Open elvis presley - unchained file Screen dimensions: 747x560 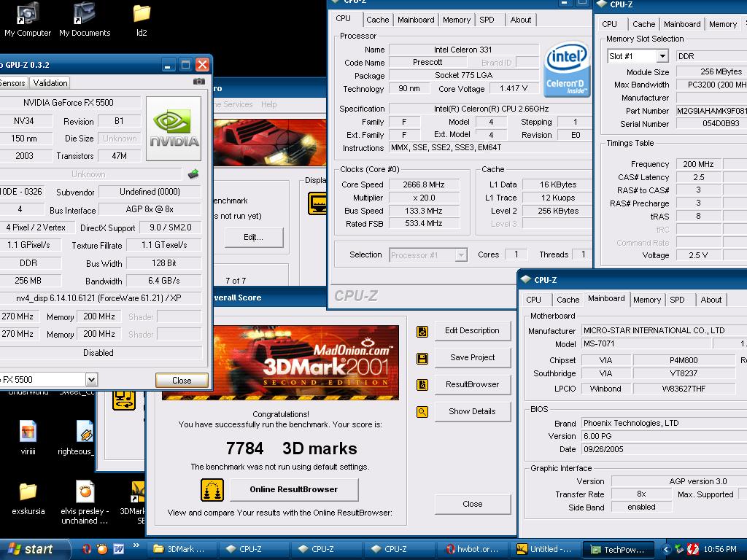[85, 502]
